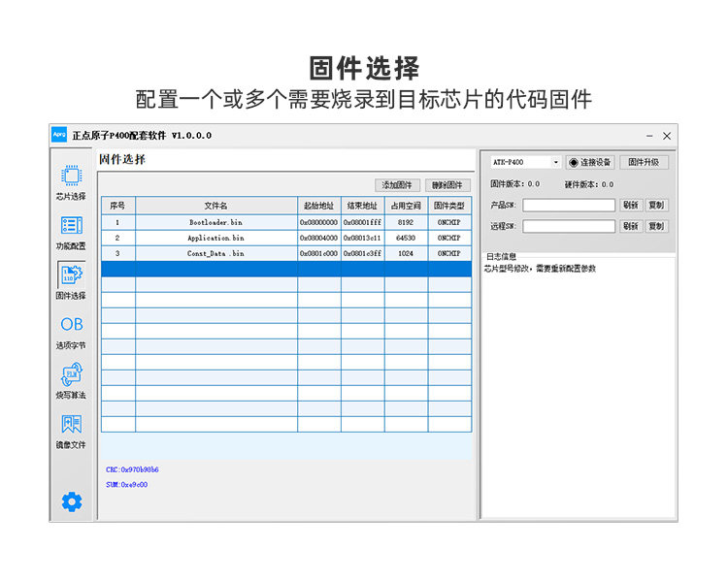Click the 64530 size cell
Screen dimensions: 728x580
coord(406,238)
